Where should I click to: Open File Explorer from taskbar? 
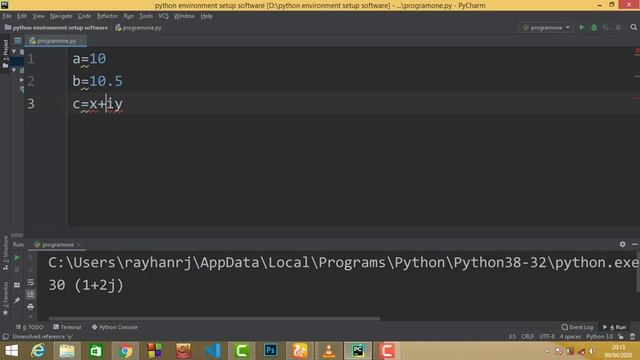coord(67,351)
